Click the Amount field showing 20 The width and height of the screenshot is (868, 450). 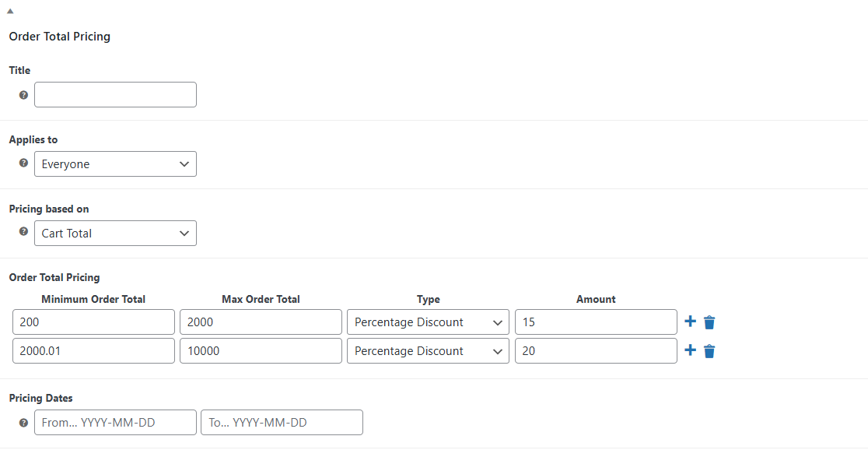596,351
